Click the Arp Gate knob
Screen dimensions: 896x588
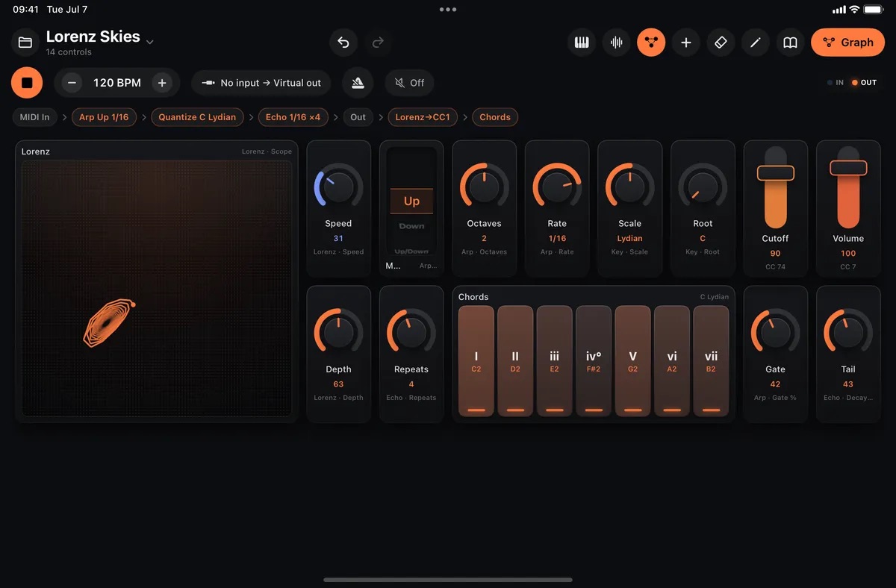click(775, 333)
